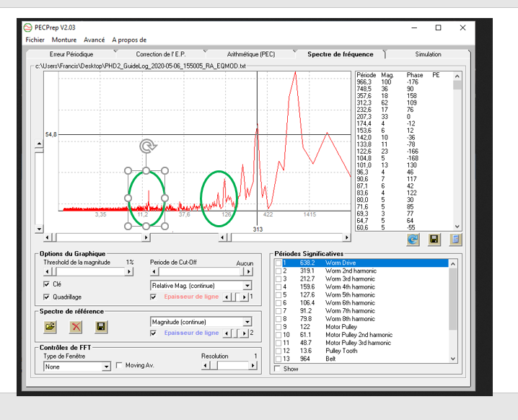Select Worm 3rd harmonic row

361,279
